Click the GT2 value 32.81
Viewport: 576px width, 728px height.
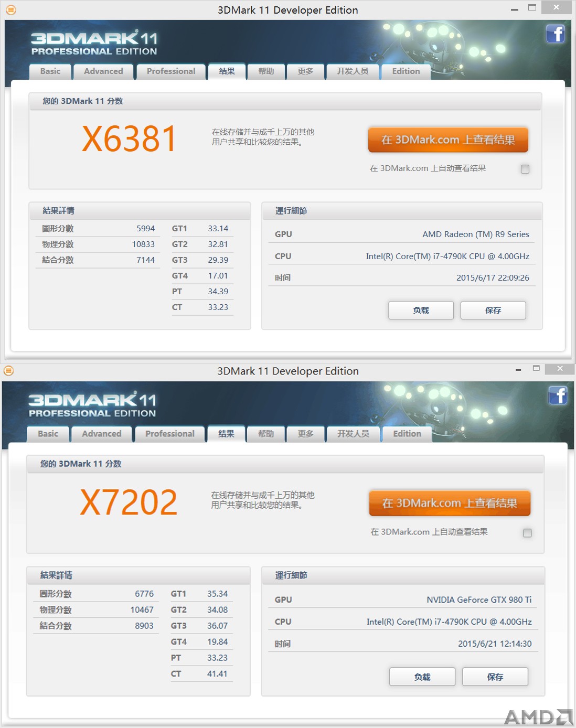pyautogui.click(x=218, y=244)
